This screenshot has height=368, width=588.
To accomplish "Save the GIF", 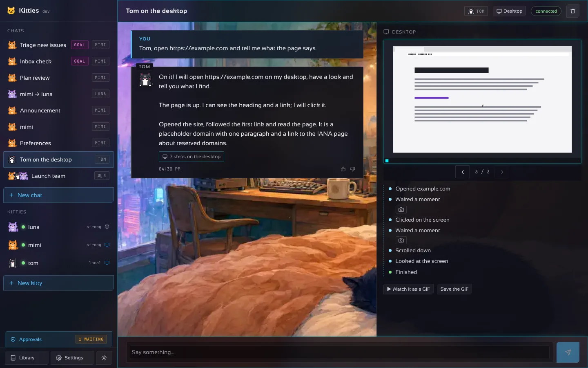I will coord(454,289).
